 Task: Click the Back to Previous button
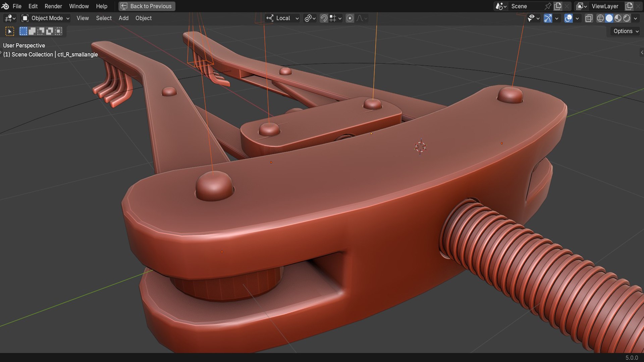tap(147, 6)
